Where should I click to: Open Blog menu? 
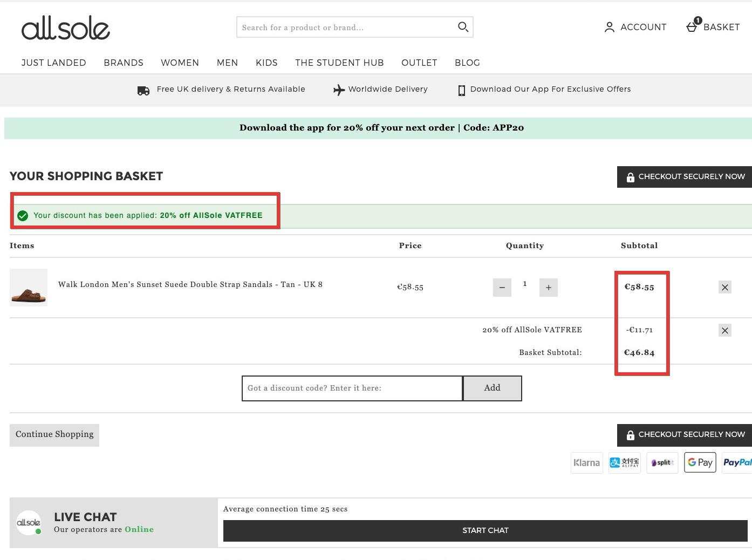(467, 63)
